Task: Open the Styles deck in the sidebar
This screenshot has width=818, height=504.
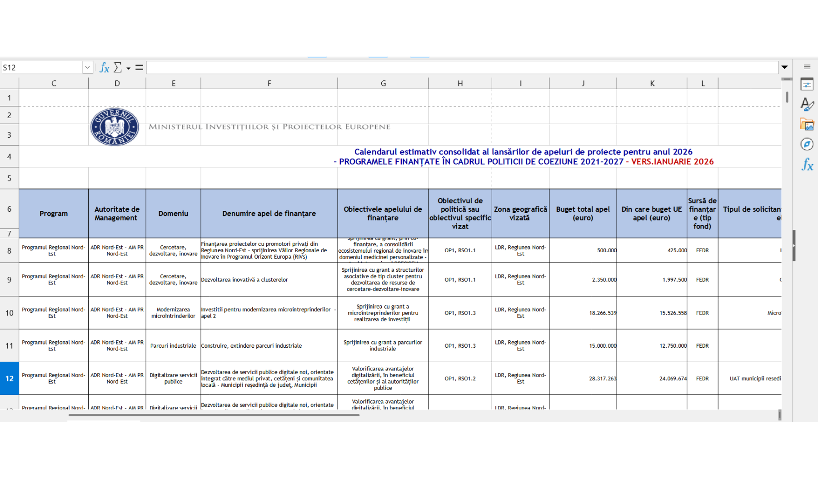Action: (807, 105)
